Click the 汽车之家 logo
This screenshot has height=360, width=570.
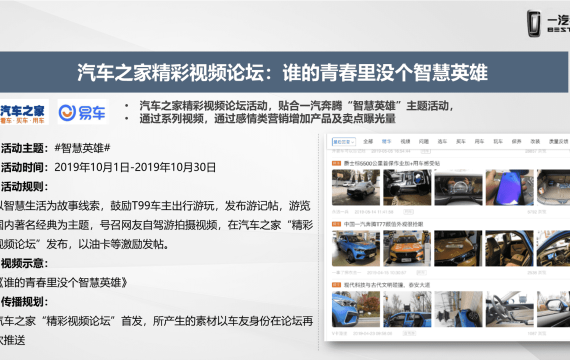24,112
